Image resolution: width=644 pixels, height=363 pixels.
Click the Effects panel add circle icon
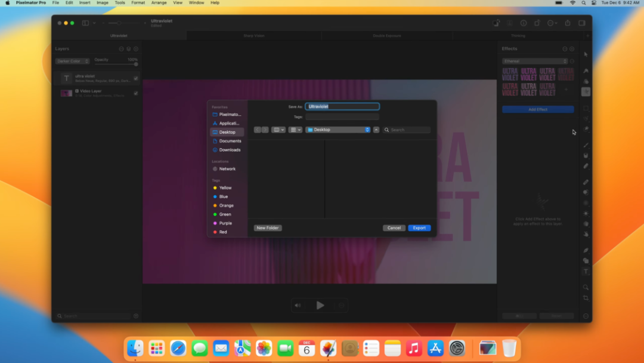click(x=572, y=49)
